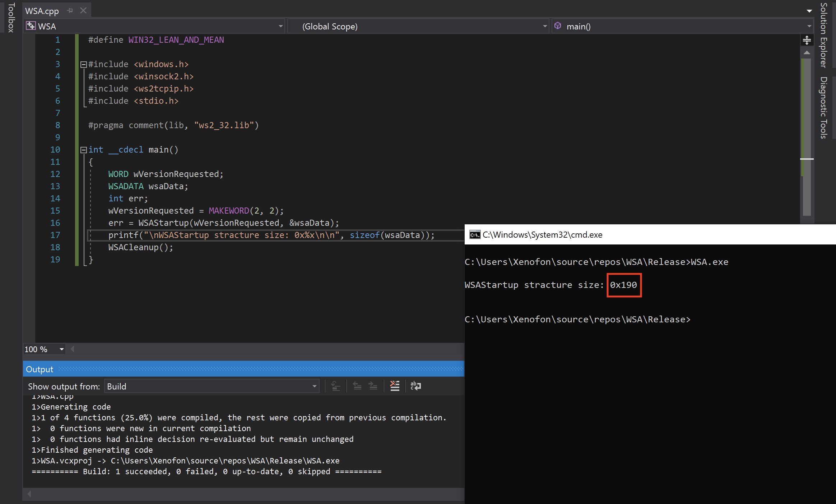Collapse the main function code block
836x504 pixels.
pyautogui.click(x=83, y=150)
